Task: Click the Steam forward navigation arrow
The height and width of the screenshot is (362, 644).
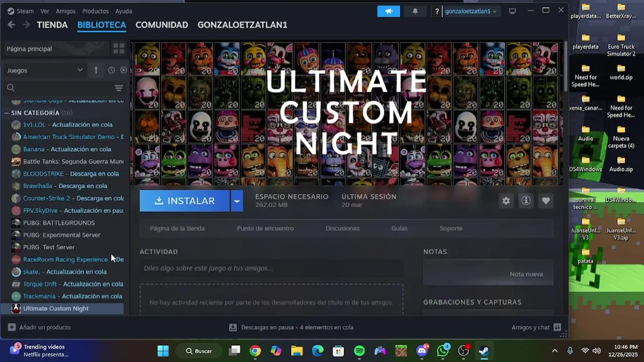Action: pos(26,25)
